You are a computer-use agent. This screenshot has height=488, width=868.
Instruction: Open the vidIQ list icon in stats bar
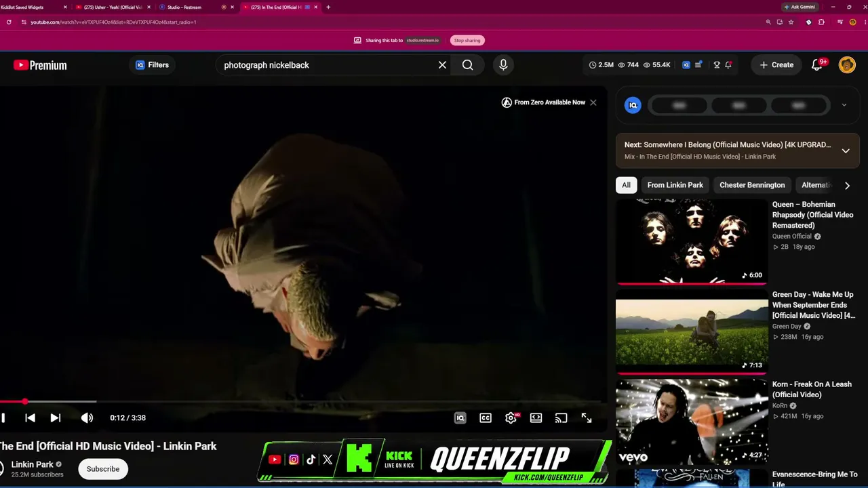coord(698,65)
